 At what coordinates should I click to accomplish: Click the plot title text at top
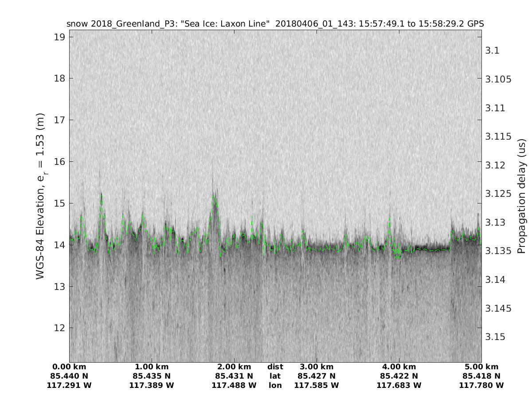pos(275,24)
